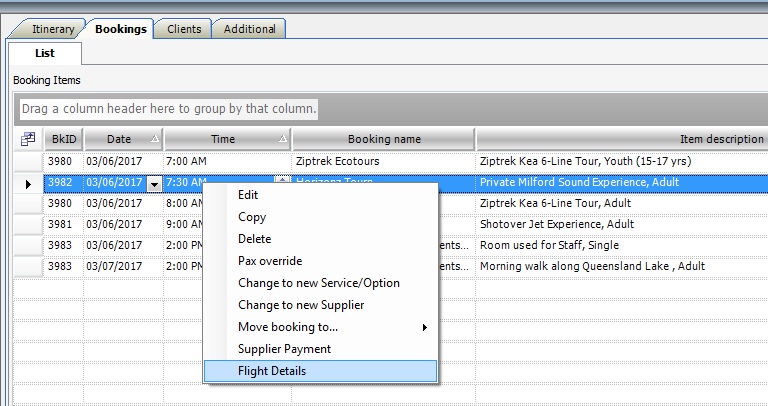Click 'Change to new Service/Option'
The width and height of the screenshot is (768, 406).
click(318, 283)
